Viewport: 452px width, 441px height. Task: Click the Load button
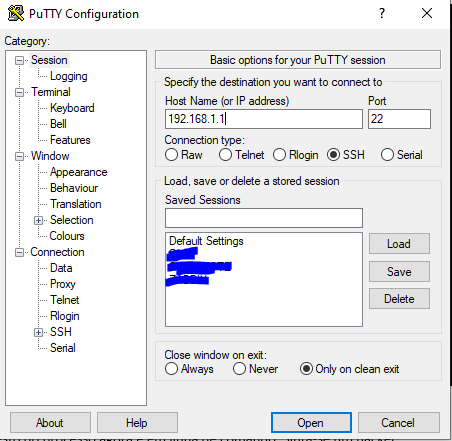[x=399, y=244]
